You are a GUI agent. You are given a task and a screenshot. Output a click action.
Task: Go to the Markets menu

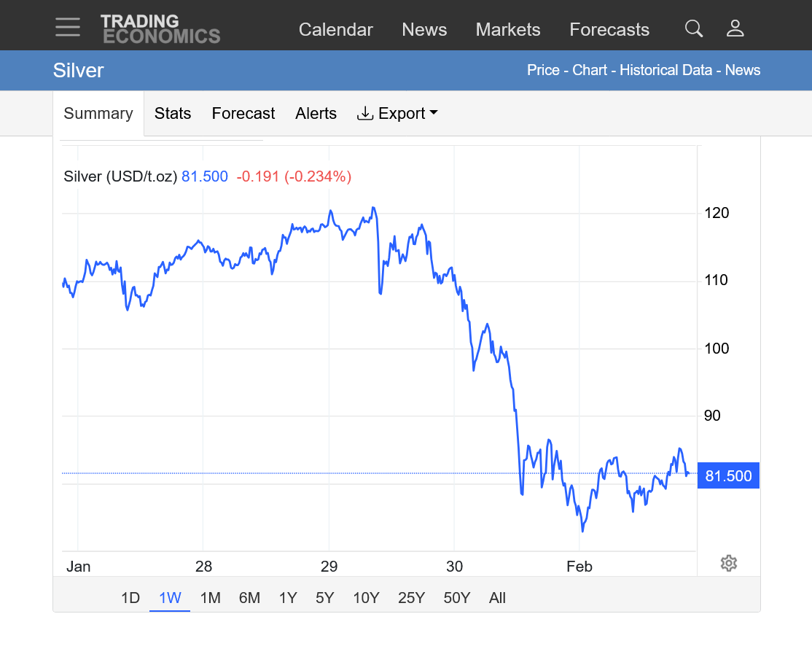point(508,29)
